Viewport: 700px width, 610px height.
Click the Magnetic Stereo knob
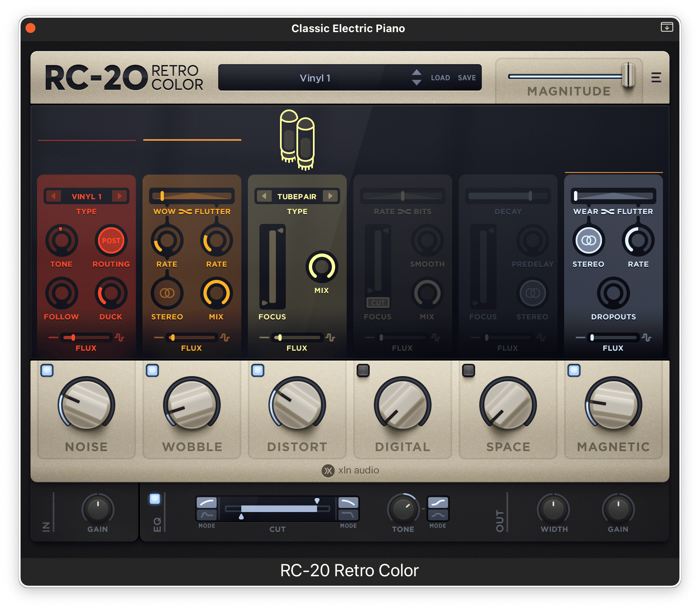click(588, 240)
